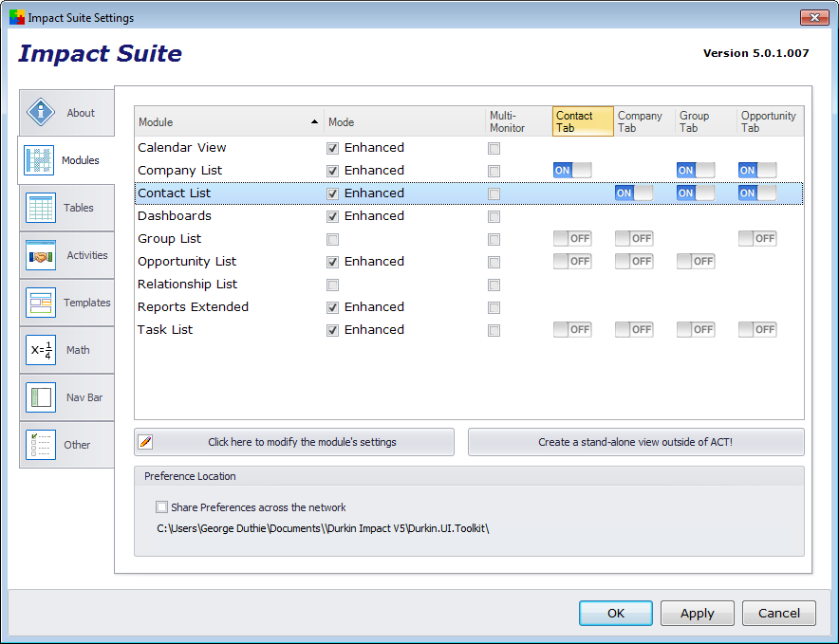839x644 pixels.
Task: Click the preferences folder path text
Action: tap(323, 528)
